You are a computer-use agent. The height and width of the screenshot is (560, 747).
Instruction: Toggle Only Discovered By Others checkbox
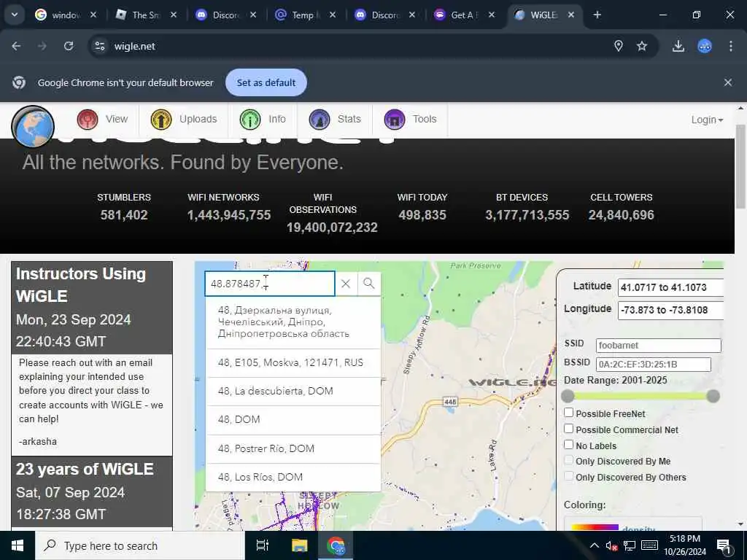pyautogui.click(x=569, y=476)
